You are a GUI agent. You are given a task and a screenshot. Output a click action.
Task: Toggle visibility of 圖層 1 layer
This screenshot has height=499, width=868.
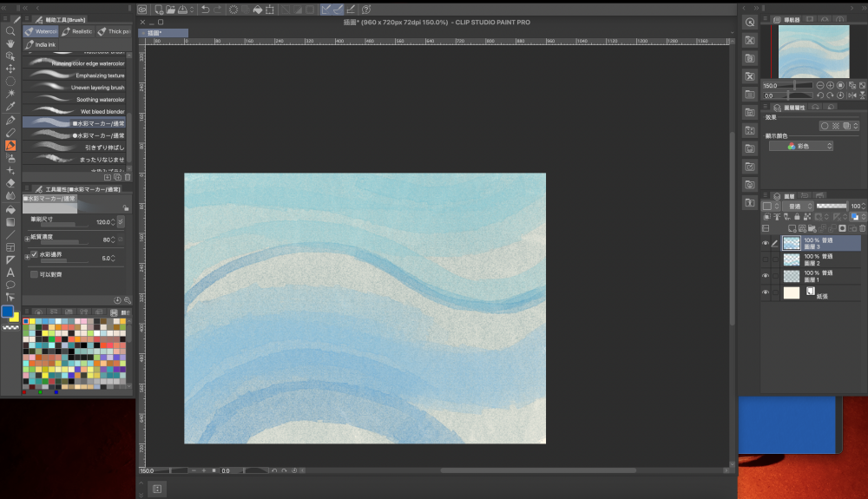point(766,275)
